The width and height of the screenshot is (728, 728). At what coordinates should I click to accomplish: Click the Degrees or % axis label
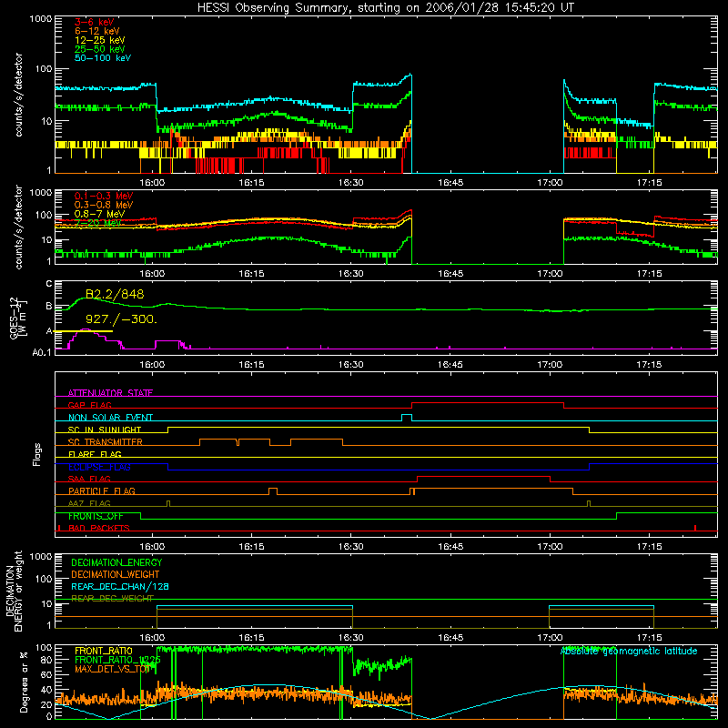(23, 682)
